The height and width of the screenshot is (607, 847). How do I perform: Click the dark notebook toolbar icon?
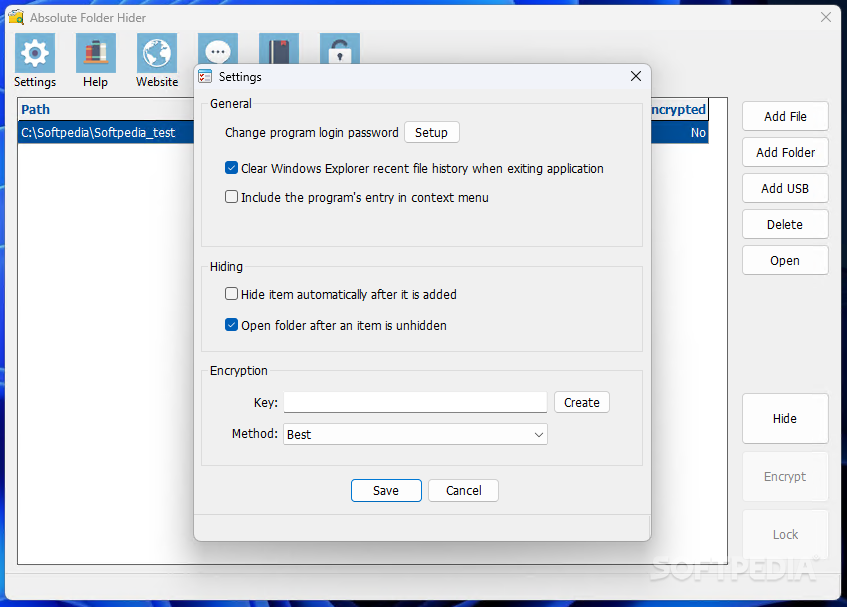point(279,49)
